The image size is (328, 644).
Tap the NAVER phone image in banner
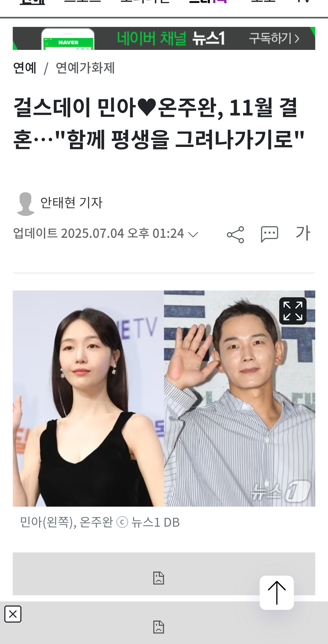coord(68,39)
